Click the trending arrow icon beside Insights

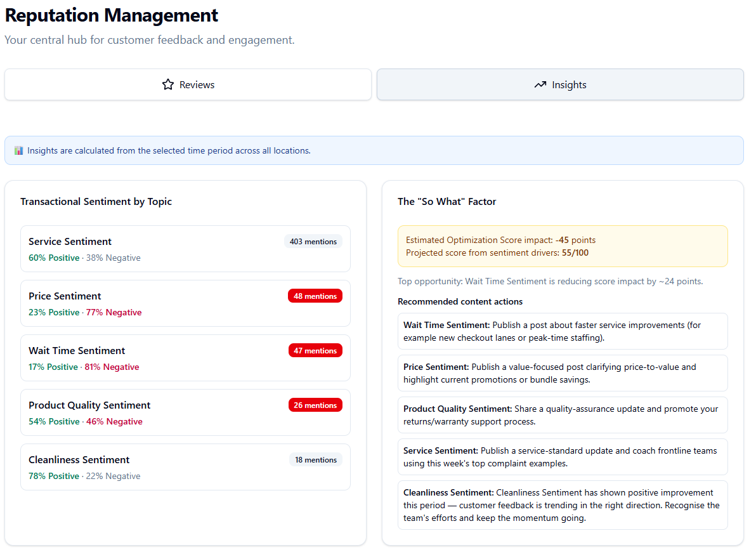pyautogui.click(x=540, y=84)
